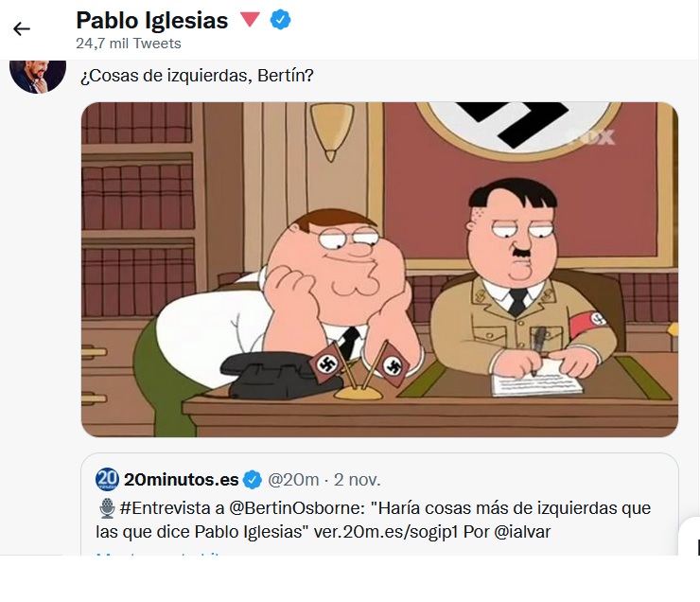
Task: Click the microphone emoji in quoted tweet
Action: click(x=106, y=508)
